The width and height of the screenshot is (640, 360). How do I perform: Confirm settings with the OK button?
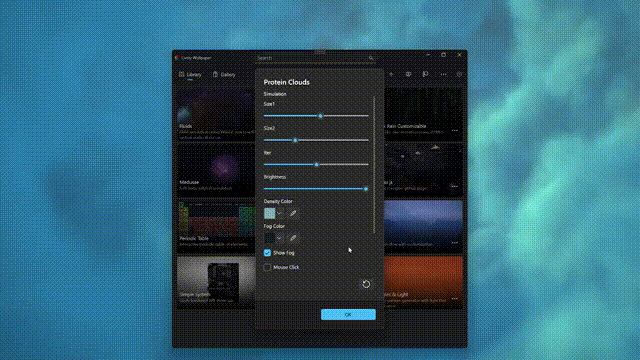pyautogui.click(x=348, y=314)
